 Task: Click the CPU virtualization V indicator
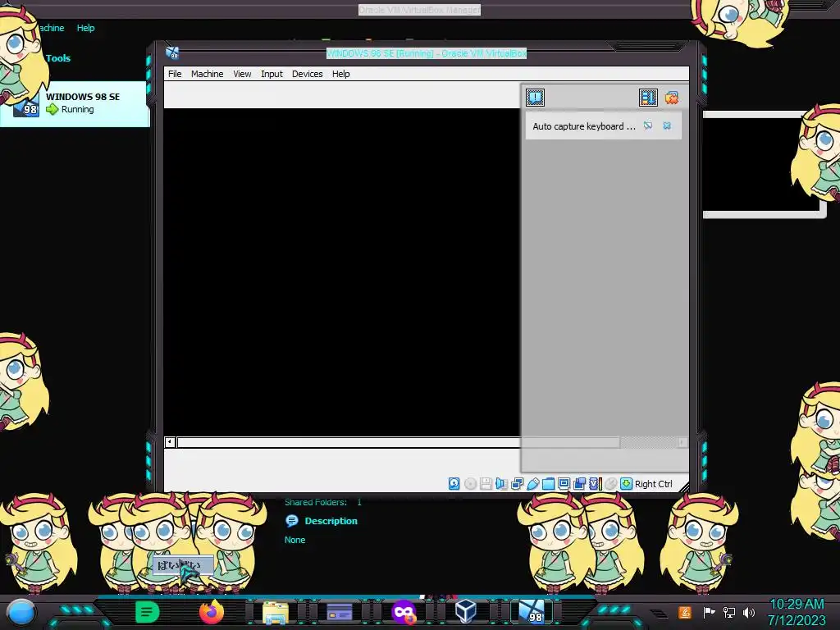click(596, 484)
